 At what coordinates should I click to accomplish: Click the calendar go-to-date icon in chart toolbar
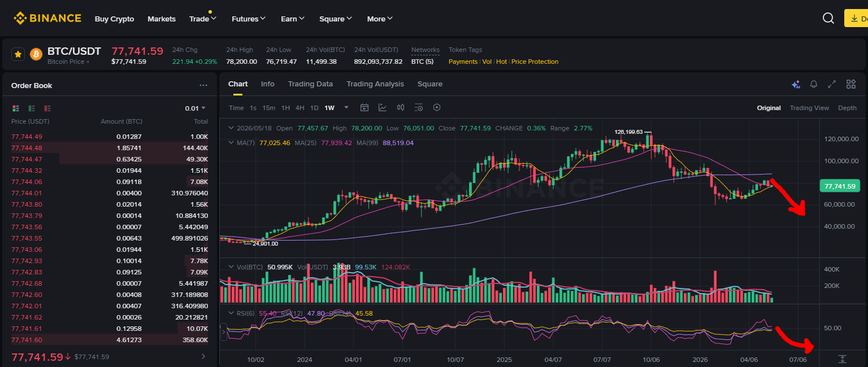364,107
